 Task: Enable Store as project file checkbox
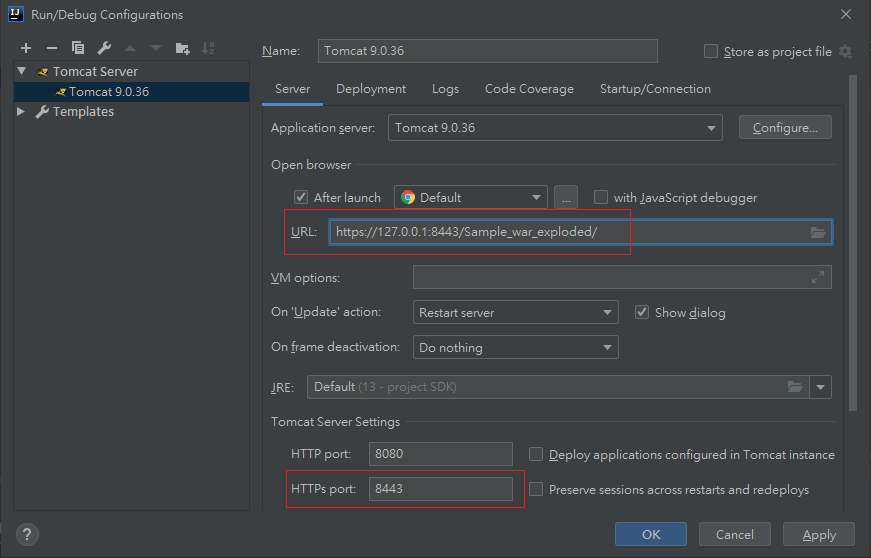pyautogui.click(x=710, y=51)
